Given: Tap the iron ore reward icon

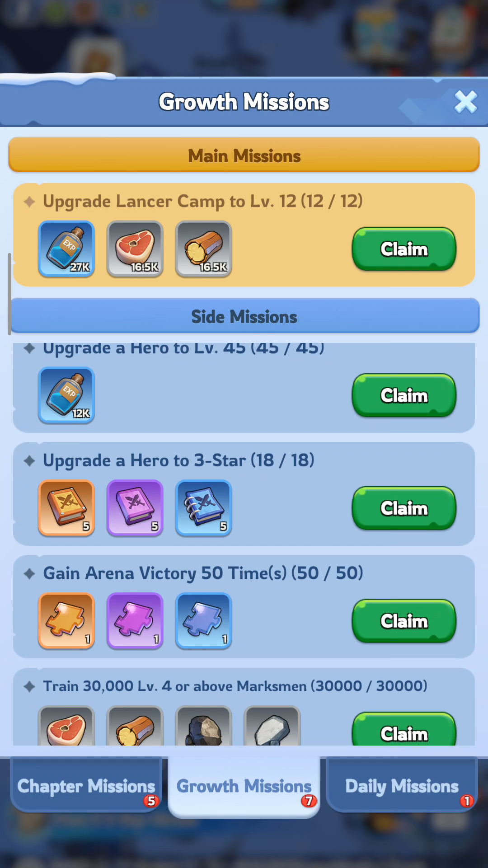Looking at the screenshot, I should (x=272, y=726).
